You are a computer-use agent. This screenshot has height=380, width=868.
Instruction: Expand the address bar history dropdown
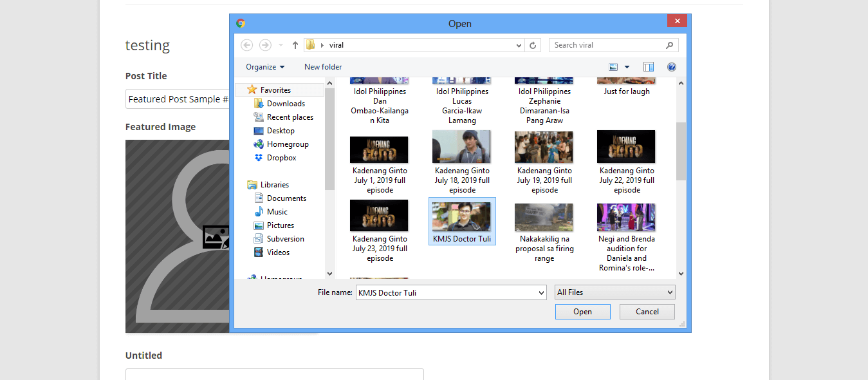(x=519, y=45)
